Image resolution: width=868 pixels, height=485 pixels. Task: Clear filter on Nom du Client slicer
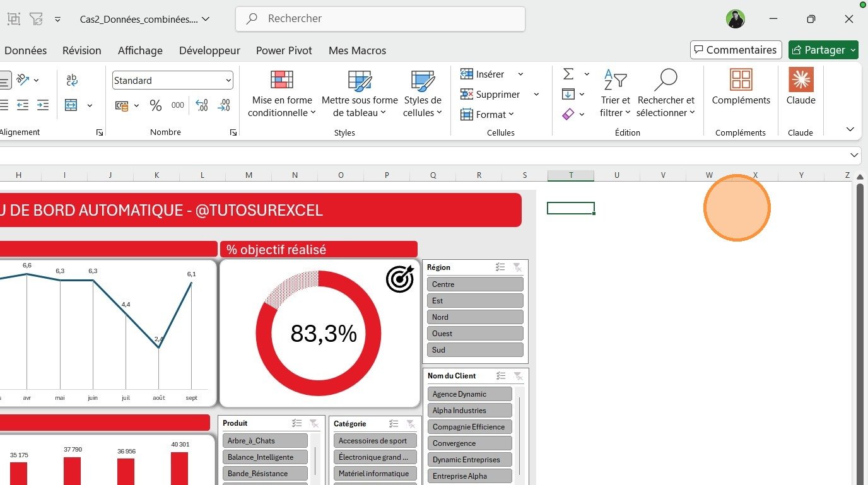coord(518,376)
